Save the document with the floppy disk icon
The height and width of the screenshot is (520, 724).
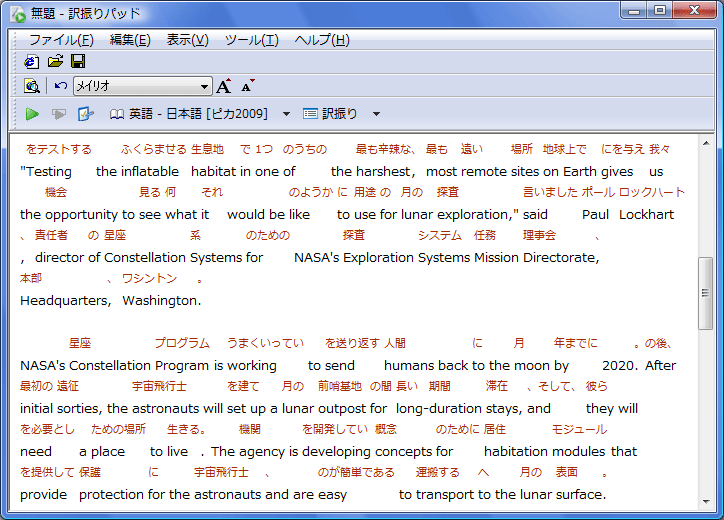(x=78, y=61)
